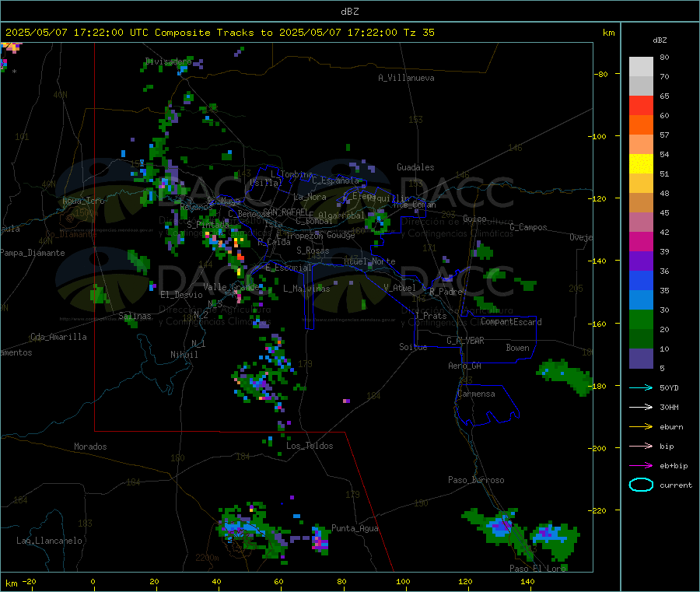Choose the royal blue swatch above 35
The height and width of the screenshot is (592, 700).
pos(641,280)
